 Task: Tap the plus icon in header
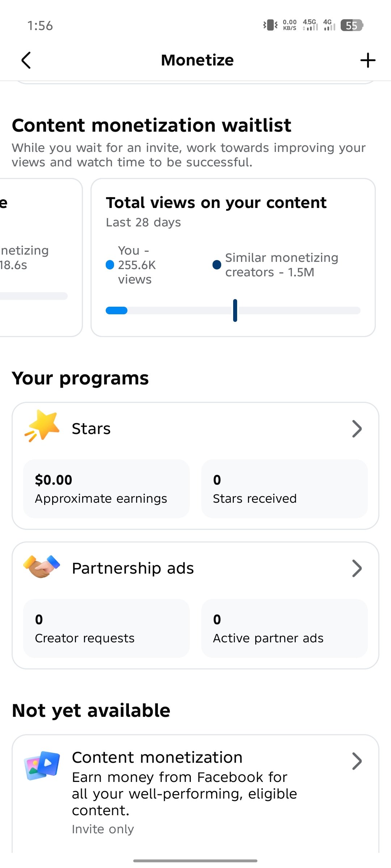[368, 60]
